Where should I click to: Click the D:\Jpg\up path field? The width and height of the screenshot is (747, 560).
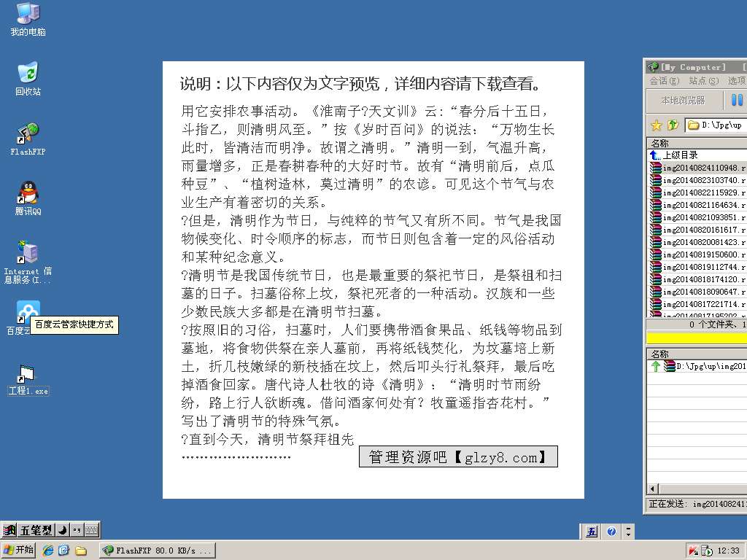(716, 125)
